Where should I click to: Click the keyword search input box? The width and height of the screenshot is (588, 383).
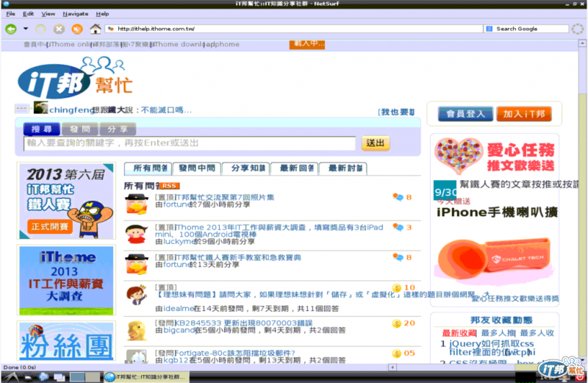pos(190,143)
